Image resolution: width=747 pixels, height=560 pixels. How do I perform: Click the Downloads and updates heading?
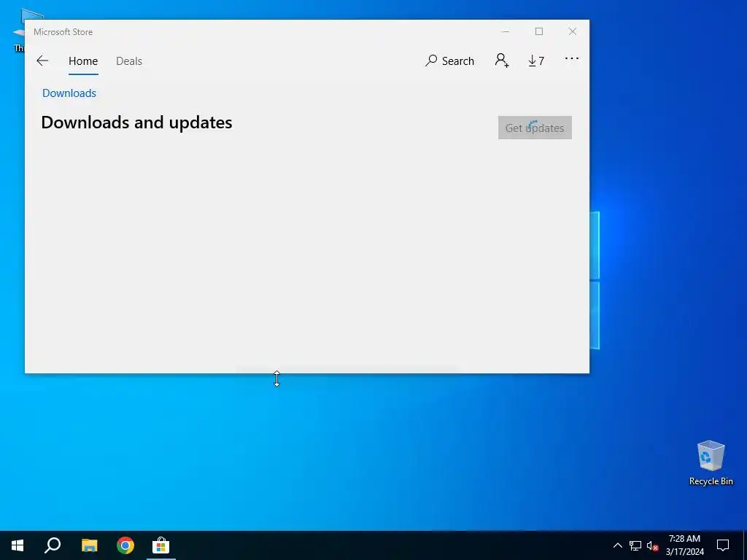click(136, 122)
